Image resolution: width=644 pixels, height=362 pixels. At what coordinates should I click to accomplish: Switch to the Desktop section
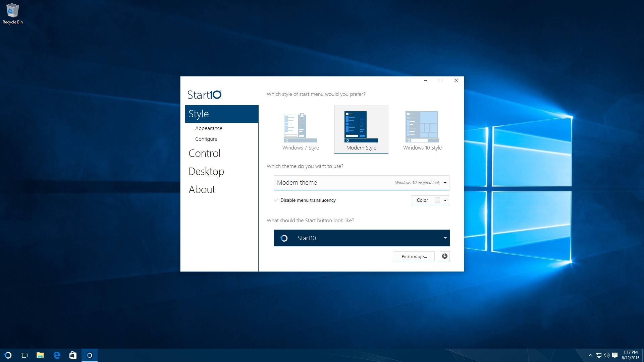206,171
